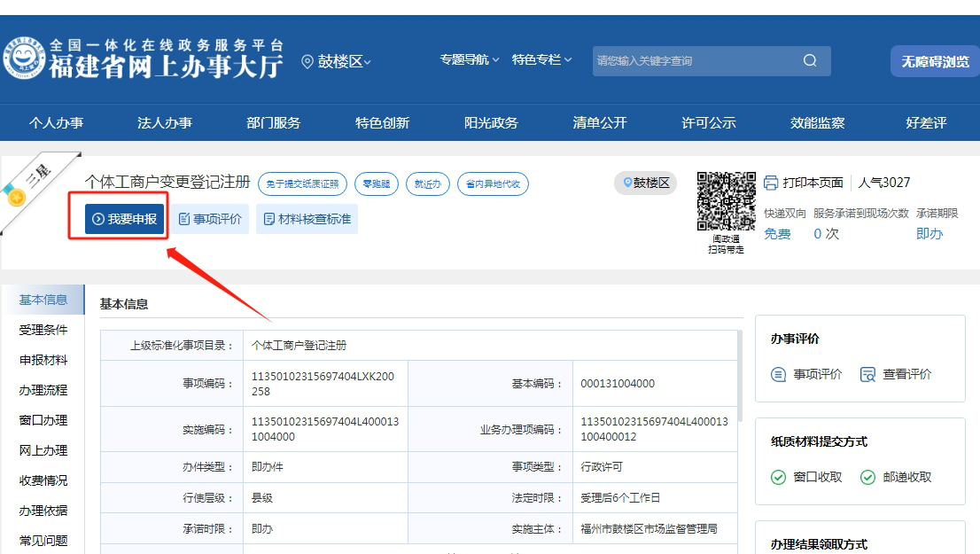The image size is (980, 554).
Task: Expand the 鼓楼区 region dropdown
Action: point(338,61)
